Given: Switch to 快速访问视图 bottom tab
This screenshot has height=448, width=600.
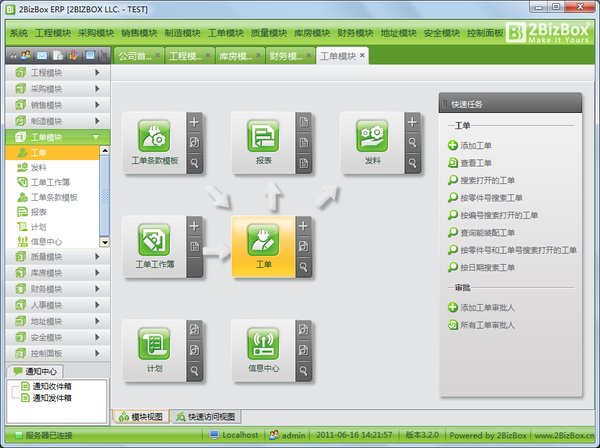Looking at the screenshot, I should (x=206, y=417).
